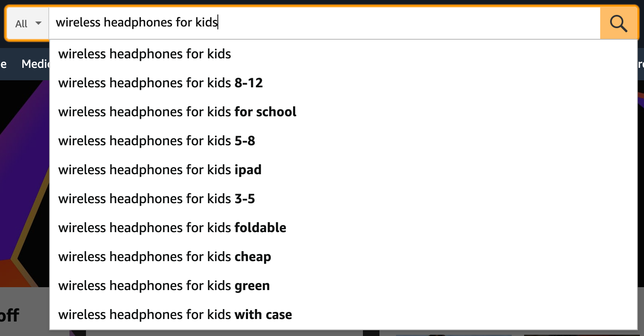
Task: Expand the search department selector caret
Action: tap(38, 24)
